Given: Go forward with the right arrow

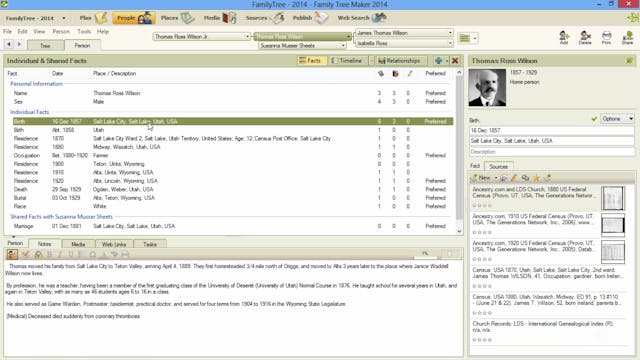Looking at the screenshot, I should tap(19, 44).
